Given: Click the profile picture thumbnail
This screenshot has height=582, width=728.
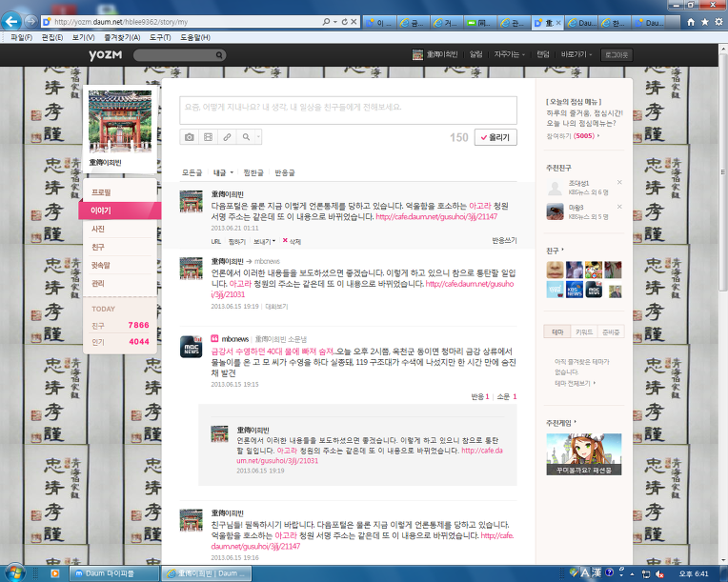Looking at the screenshot, I should [120, 122].
